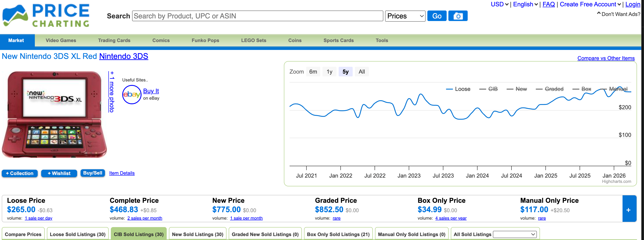This screenshot has height=240, width=644.
Task: Expand the USD currency selector
Action: click(499, 4)
